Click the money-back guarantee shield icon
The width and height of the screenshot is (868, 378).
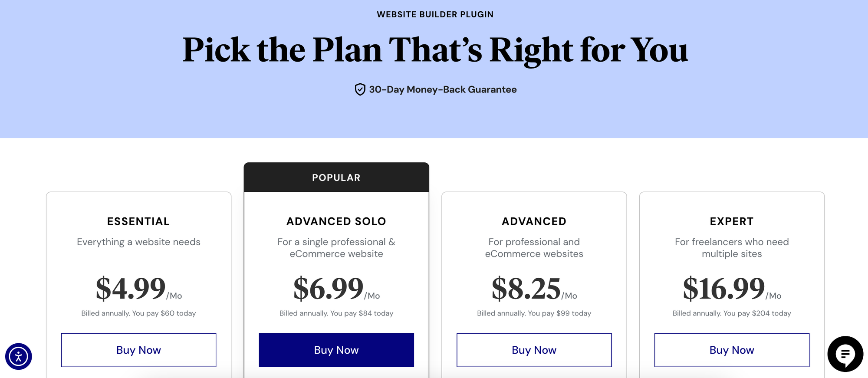coord(360,89)
